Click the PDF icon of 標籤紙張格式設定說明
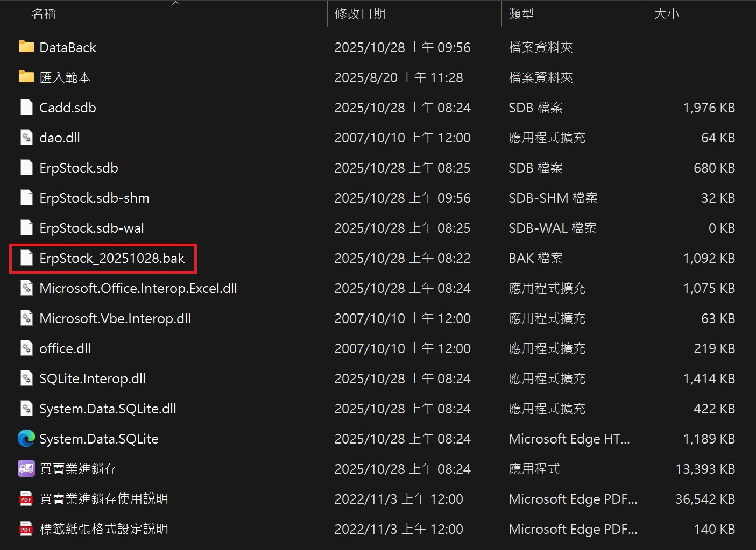Viewport: 756px width, 550px height. 26,528
